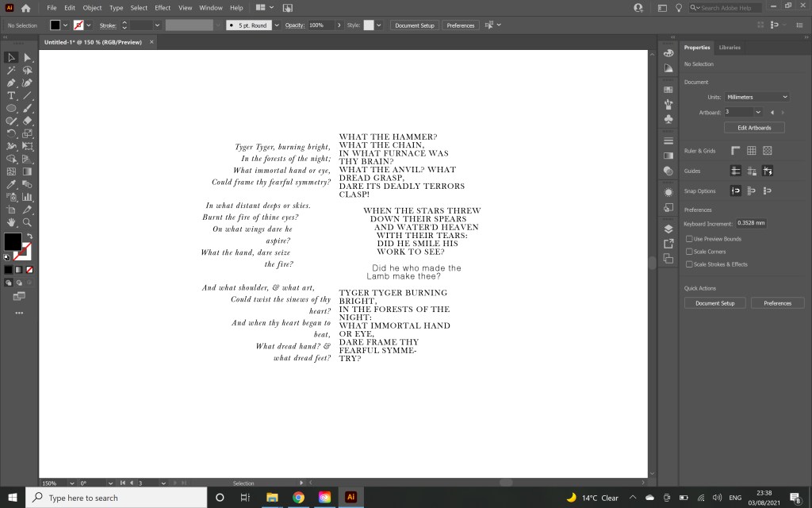The image size is (812, 508).
Task: Click the Home icon in the top bar
Action: click(26, 8)
